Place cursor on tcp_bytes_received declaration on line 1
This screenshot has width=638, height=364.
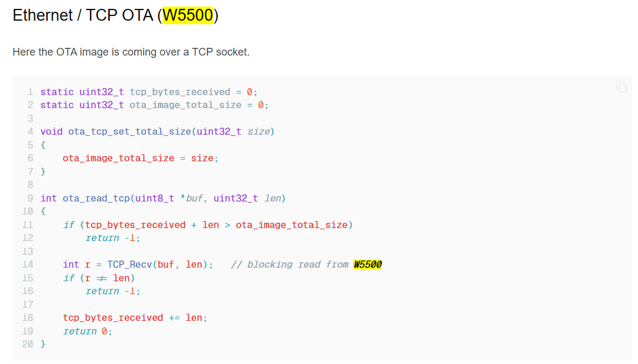(x=180, y=92)
